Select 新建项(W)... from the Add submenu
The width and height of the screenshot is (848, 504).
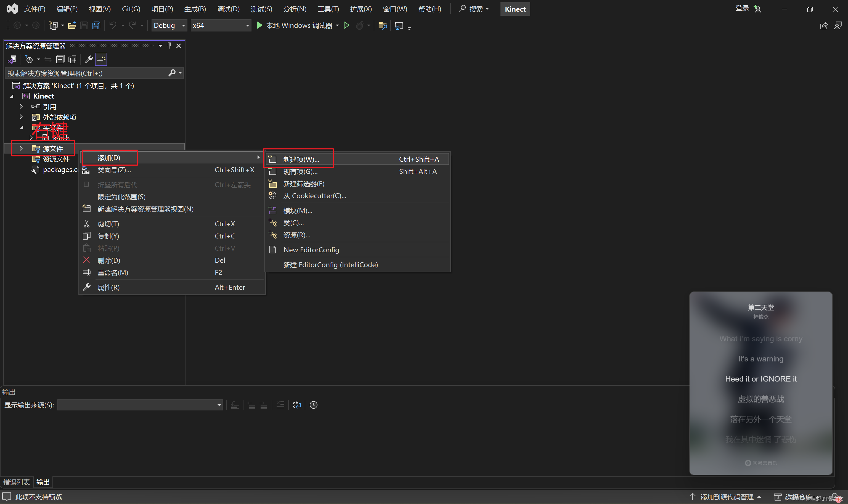click(x=301, y=159)
